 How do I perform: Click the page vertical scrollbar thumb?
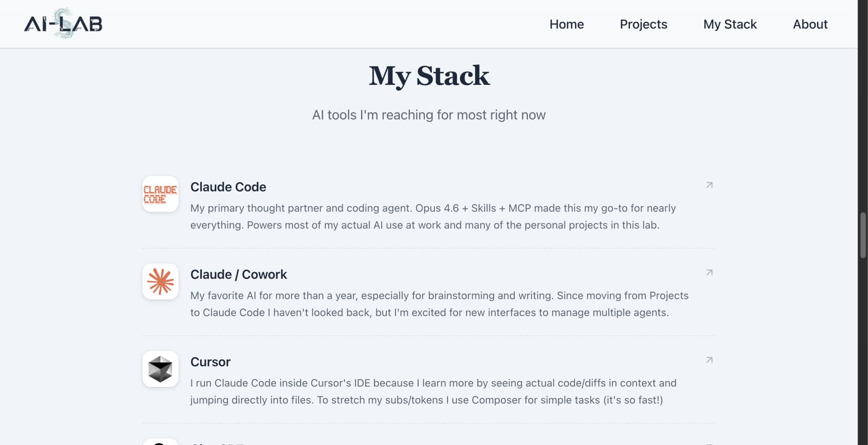pos(863,235)
